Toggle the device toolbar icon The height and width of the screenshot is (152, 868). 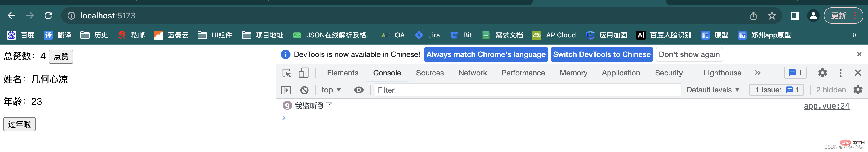[x=304, y=73]
